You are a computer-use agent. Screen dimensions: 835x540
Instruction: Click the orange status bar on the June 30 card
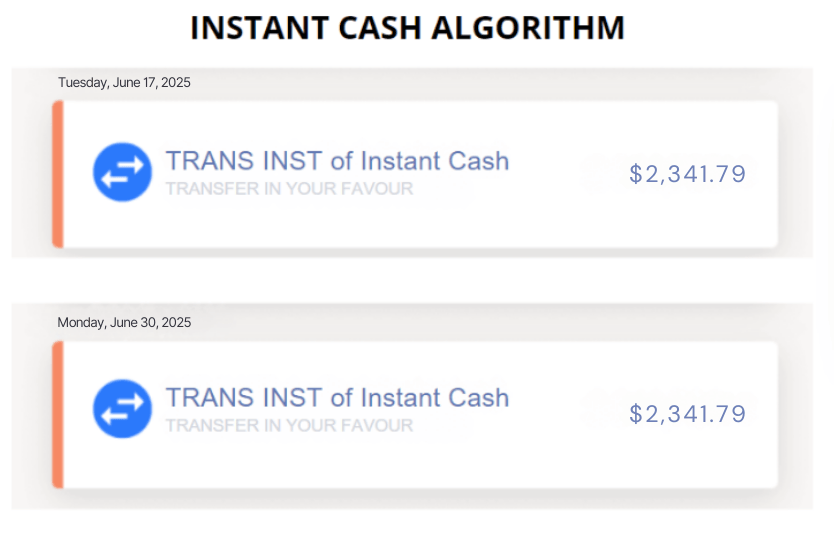coord(58,414)
